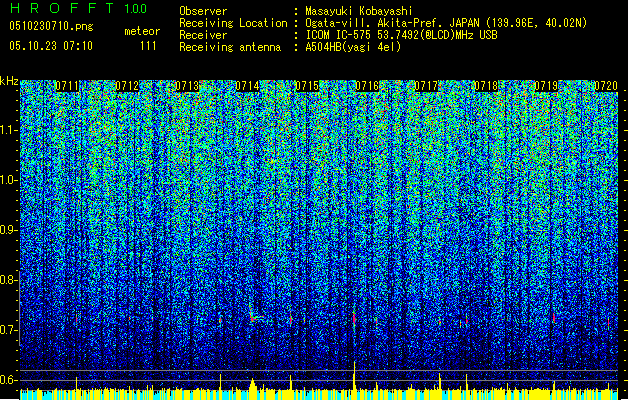Click the file name 0510230710.png

coord(51,26)
